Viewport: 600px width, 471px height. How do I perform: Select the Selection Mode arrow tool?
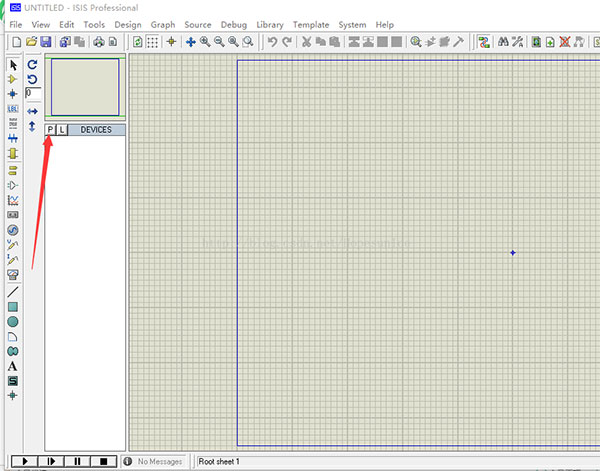13,65
